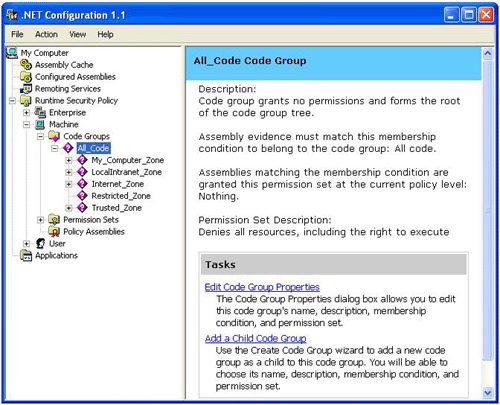500x405 pixels.
Task: Expand the Enterprise node
Action: 26,113
